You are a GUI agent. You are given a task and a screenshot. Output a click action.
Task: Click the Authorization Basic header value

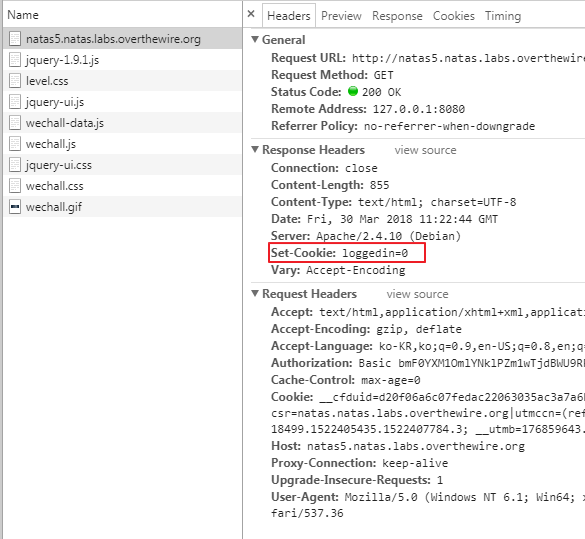click(x=472, y=363)
